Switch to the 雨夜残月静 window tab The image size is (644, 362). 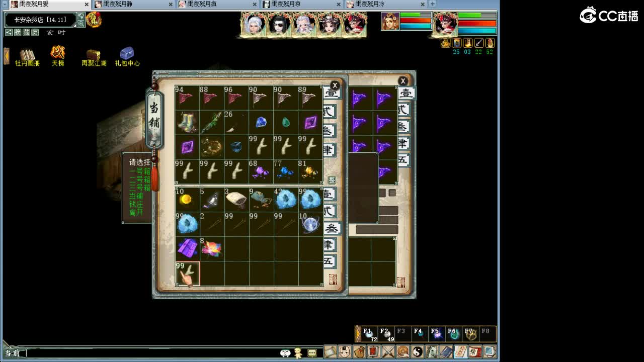pyautogui.click(x=133, y=4)
